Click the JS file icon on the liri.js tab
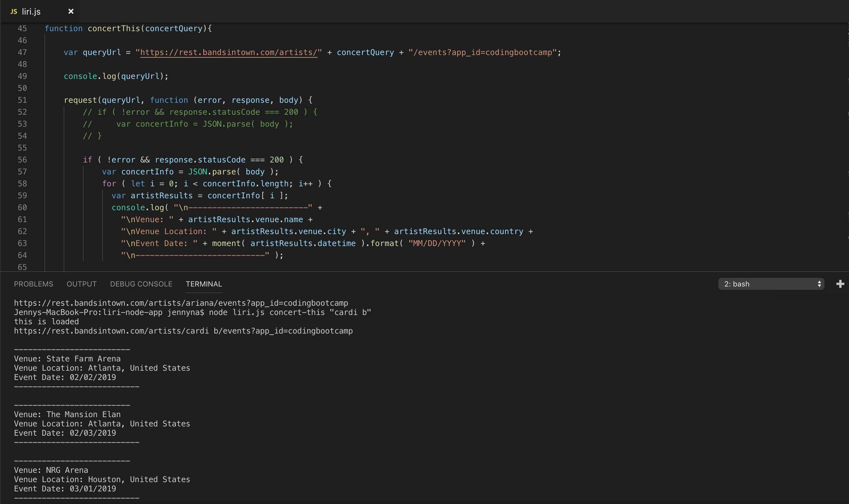 tap(14, 12)
